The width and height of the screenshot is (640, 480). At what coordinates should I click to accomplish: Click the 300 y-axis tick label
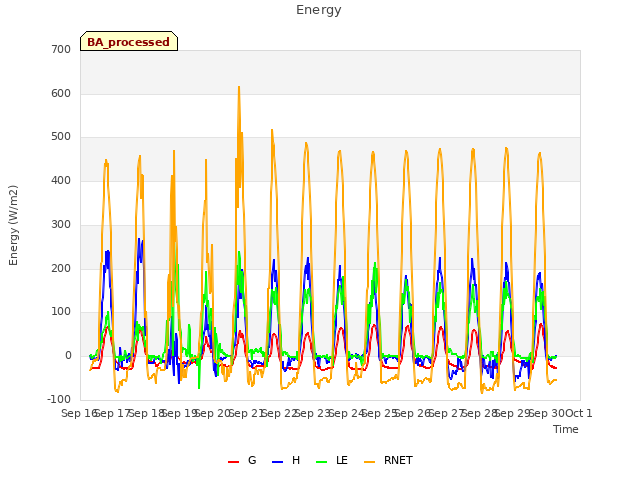(x=61, y=224)
